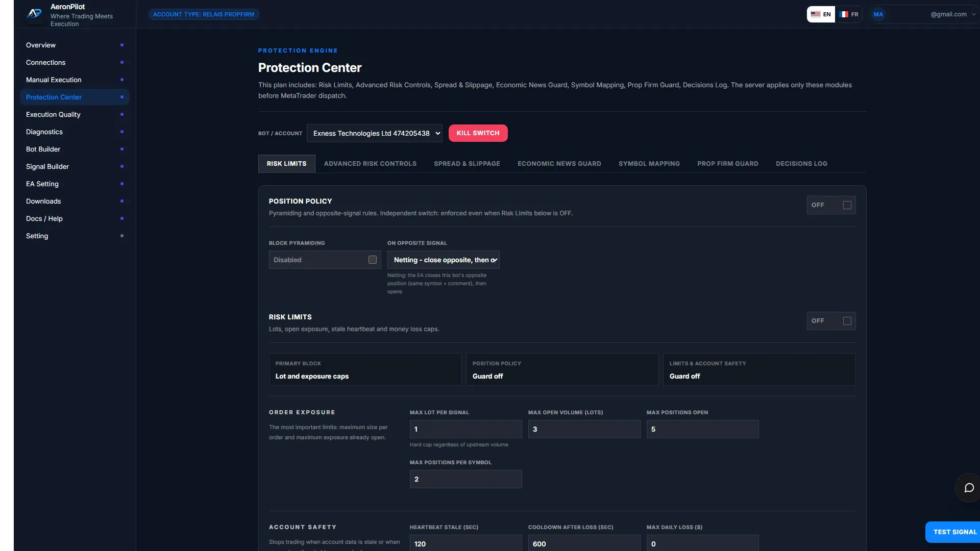Click the Max Positions Open field

[x=702, y=429]
